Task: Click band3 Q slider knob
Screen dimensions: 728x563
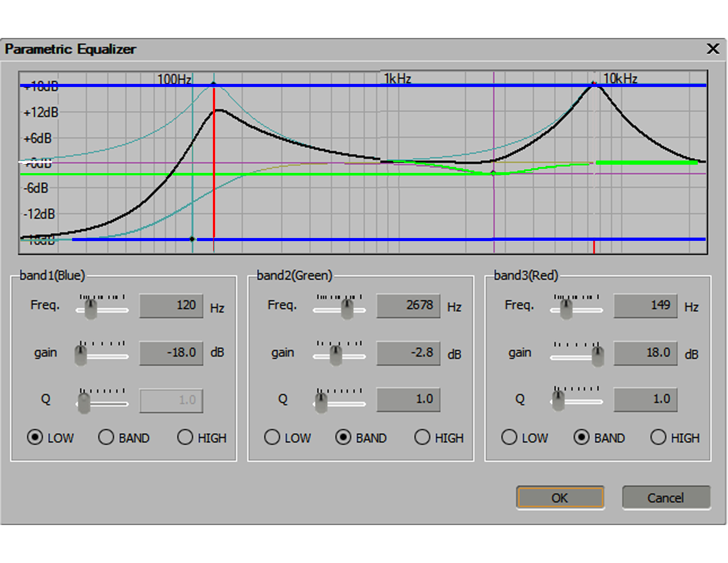Action: click(x=558, y=401)
